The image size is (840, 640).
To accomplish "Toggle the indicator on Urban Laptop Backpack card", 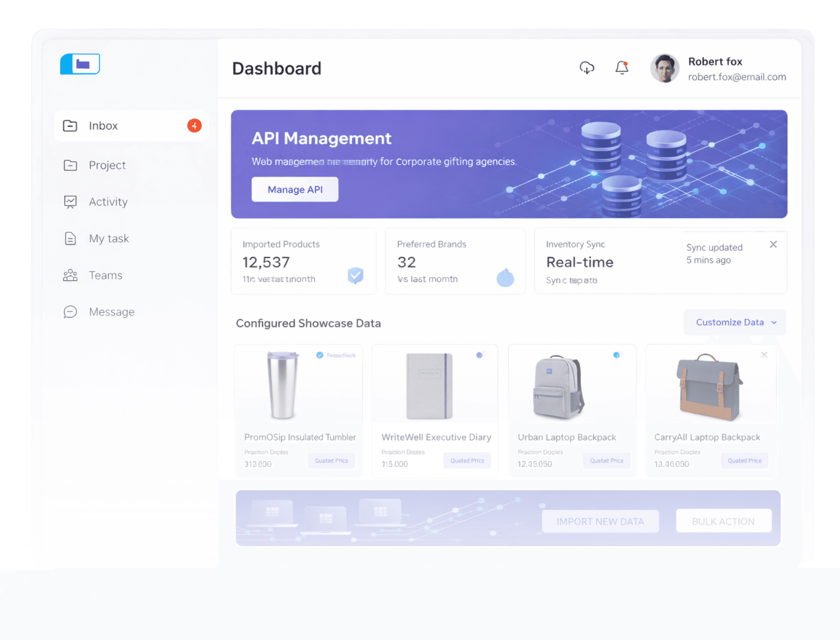I will click(x=616, y=355).
